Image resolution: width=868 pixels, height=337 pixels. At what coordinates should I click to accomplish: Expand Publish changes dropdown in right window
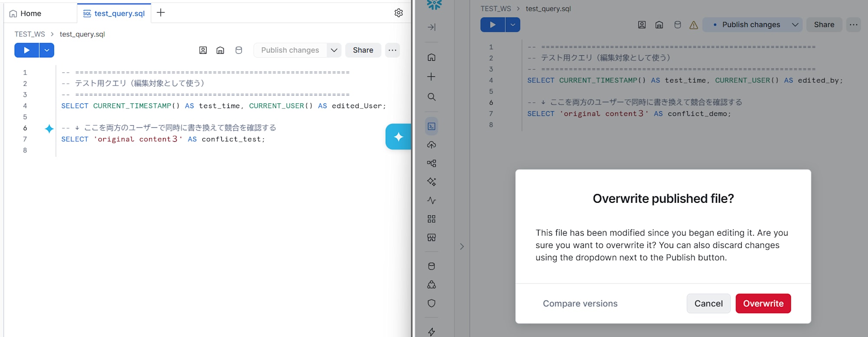795,25
